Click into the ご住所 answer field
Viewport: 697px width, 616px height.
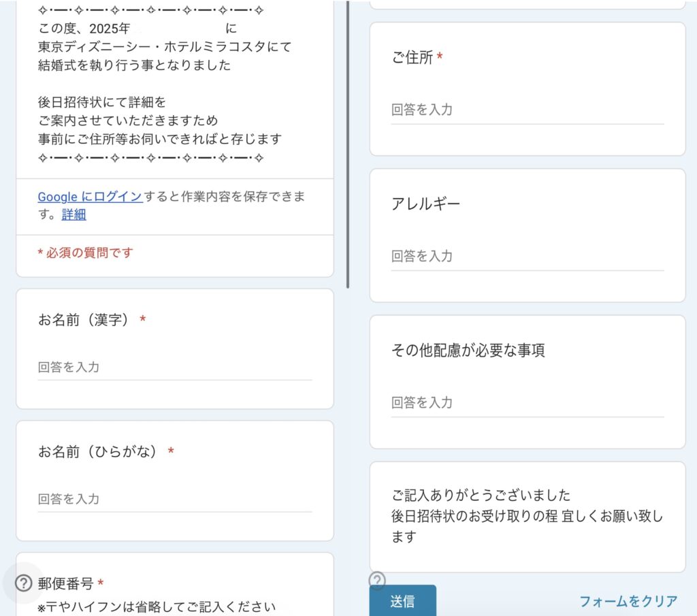click(x=527, y=110)
